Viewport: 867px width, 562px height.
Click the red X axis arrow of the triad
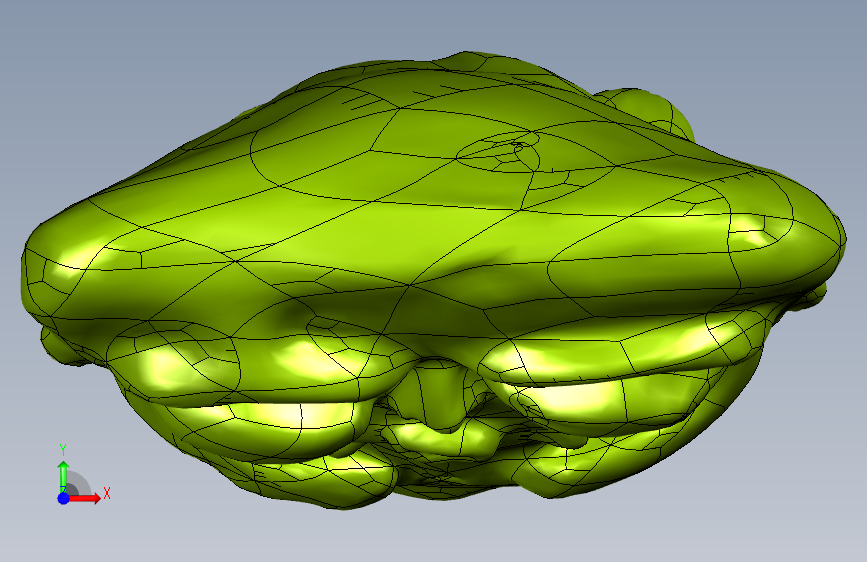(x=84, y=498)
